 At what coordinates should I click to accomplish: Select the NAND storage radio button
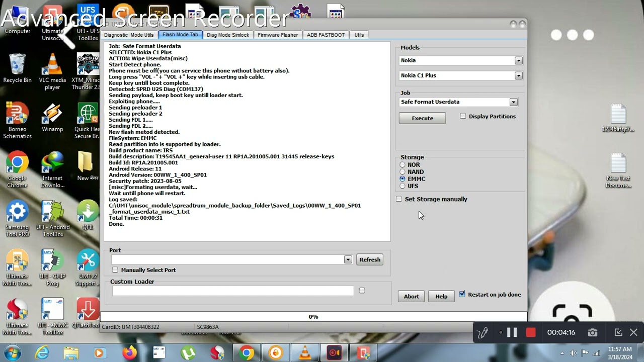(403, 172)
